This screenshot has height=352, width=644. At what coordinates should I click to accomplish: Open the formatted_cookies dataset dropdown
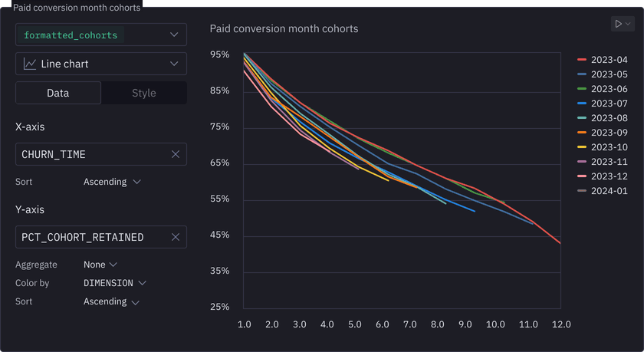(175, 35)
